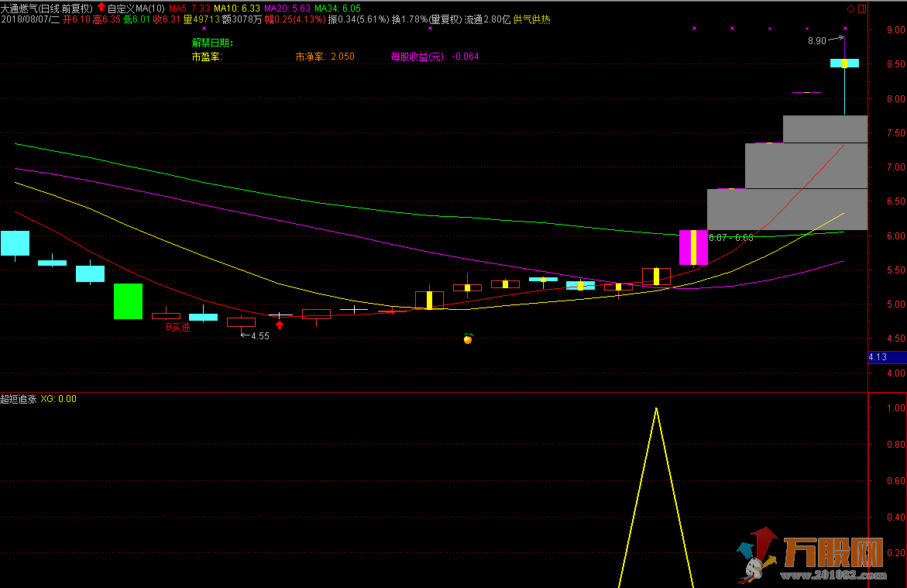Click the 5.00 price axis label

895,304
